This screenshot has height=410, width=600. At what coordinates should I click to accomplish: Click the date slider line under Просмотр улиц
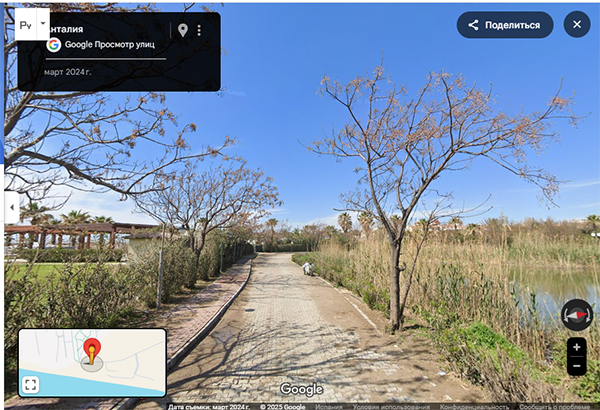(106, 59)
